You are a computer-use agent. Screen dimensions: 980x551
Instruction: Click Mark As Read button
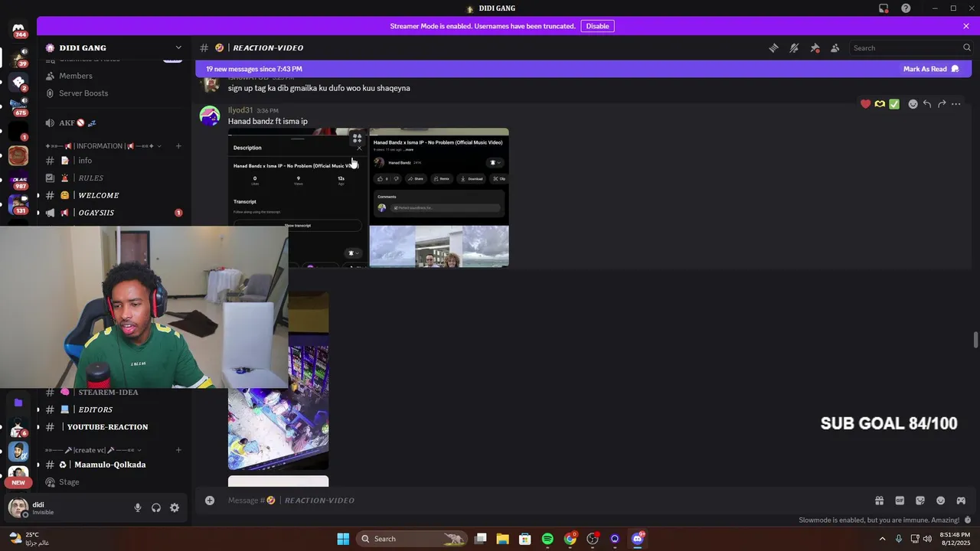pyautogui.click(x=931, y=69)
